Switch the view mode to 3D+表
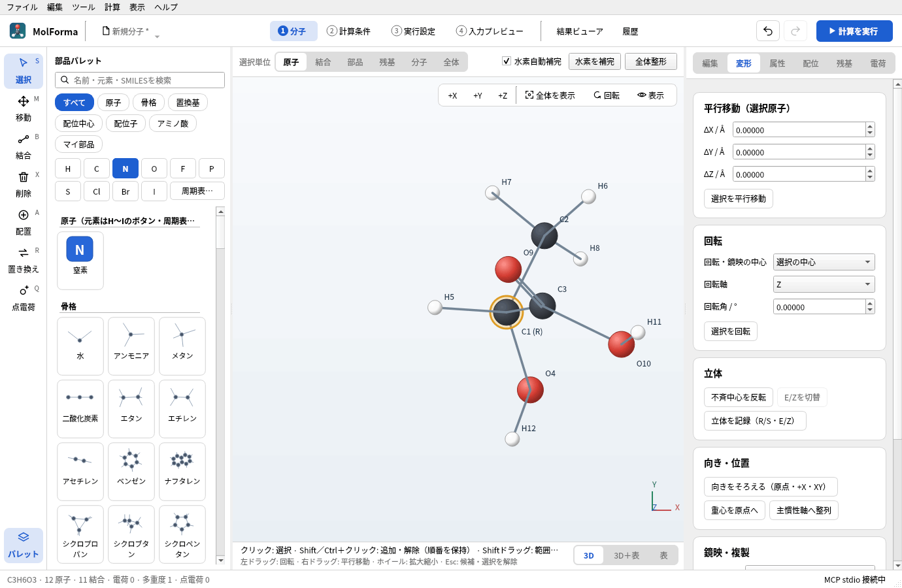Screen dimensions: 902x588 pyautogui.click(x=626, y=555)
